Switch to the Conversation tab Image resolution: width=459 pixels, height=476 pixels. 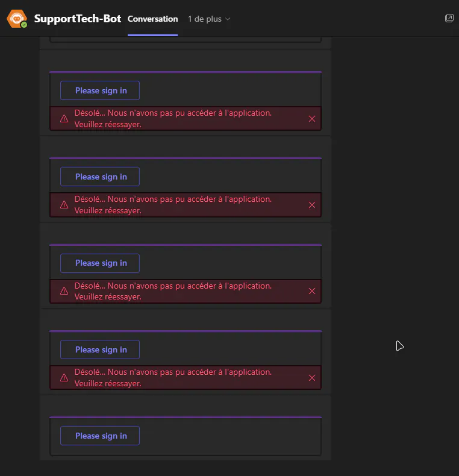(152, 19)
